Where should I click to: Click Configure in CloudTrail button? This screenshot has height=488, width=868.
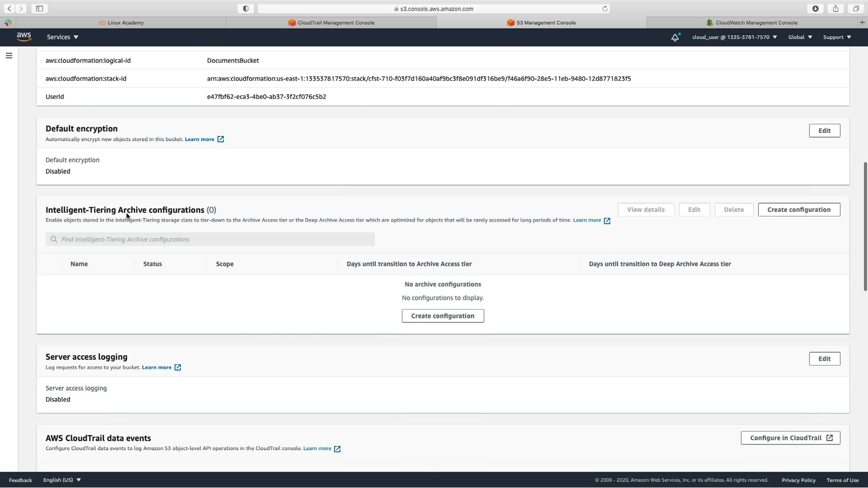point(790,438)
